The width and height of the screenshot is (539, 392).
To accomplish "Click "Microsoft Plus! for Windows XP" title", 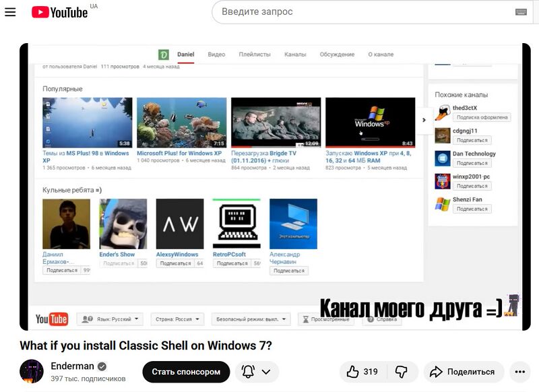I will (x=179, y=153).
